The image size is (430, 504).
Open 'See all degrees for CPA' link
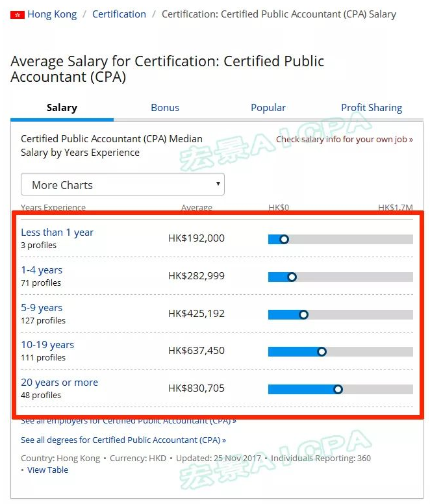[123, 440]
